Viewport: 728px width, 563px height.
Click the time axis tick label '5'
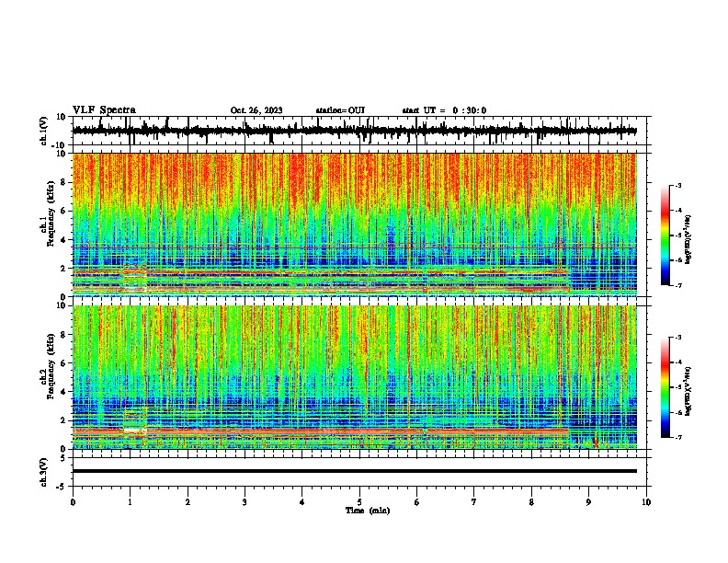pyautogui.click(x=359, y=502)
